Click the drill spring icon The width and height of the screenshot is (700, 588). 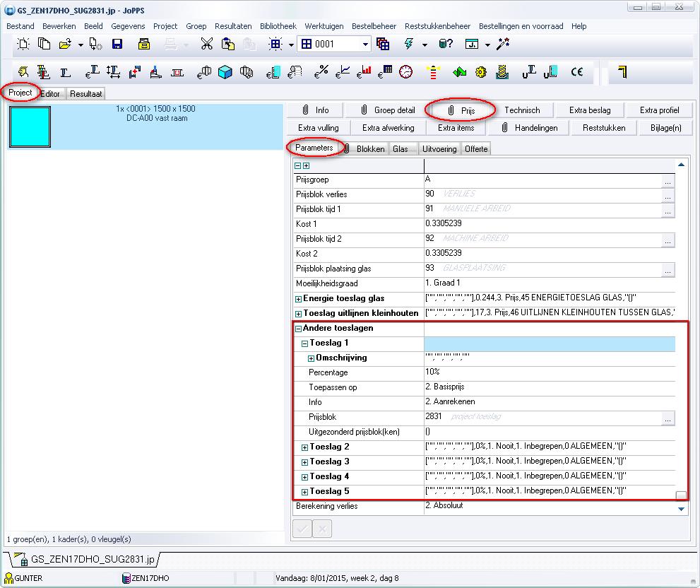pyautogui.click(x=502, y=72)
